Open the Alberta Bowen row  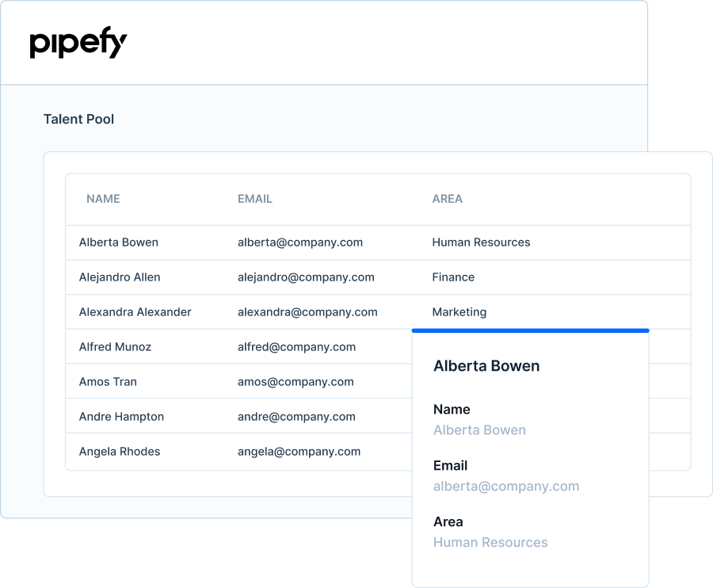(x=119, y=242)
